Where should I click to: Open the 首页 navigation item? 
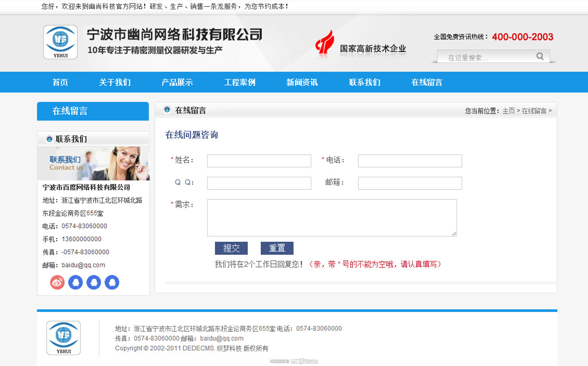tap(60, 82)
